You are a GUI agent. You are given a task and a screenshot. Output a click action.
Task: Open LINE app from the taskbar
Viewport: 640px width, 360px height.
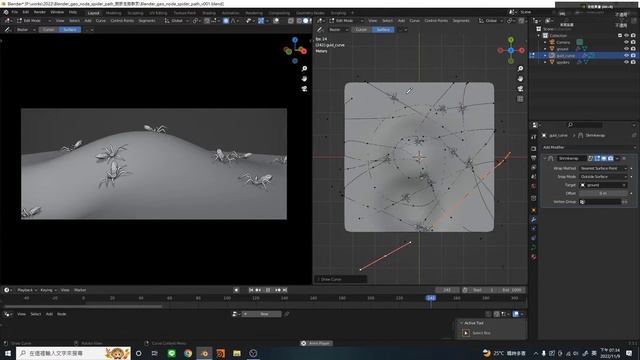(171, 353)
